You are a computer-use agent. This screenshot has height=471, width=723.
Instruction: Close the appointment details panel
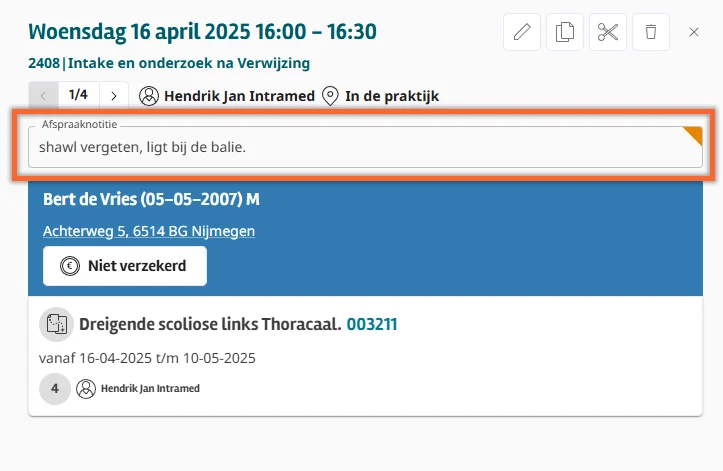695,32
